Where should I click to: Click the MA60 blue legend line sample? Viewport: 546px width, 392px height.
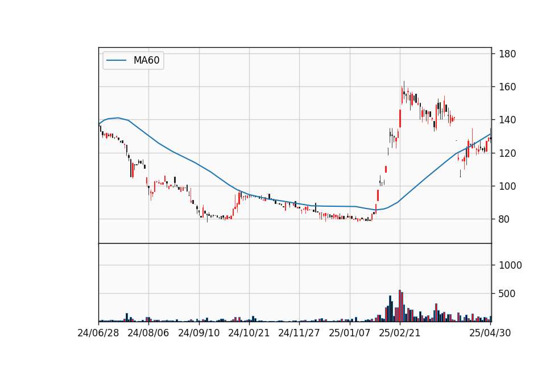pos(116,60)
